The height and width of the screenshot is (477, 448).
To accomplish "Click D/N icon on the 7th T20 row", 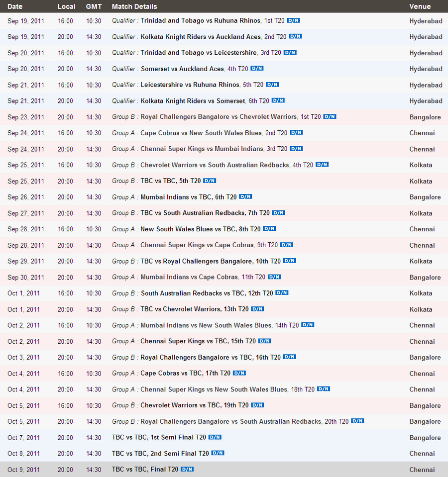I will [278, 213].
